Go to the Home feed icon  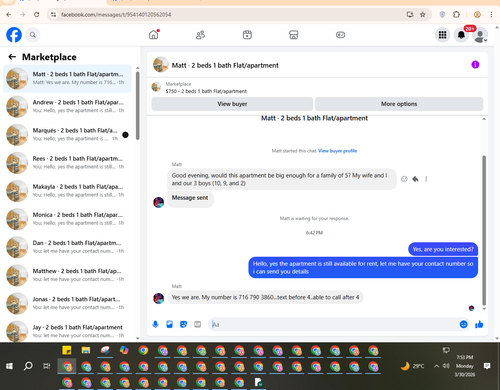coord(154,34)
